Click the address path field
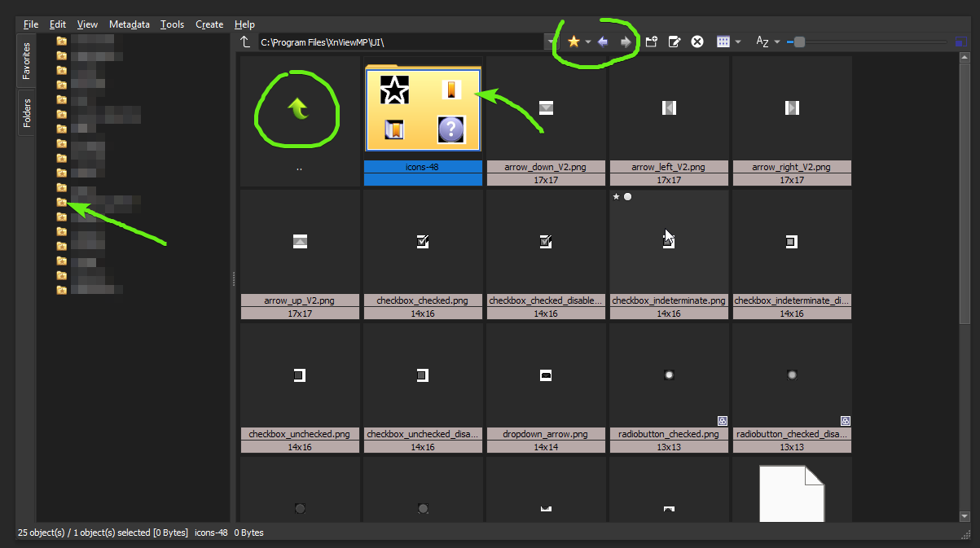This screenshot has width=980, height=548. tap(400, 42)
